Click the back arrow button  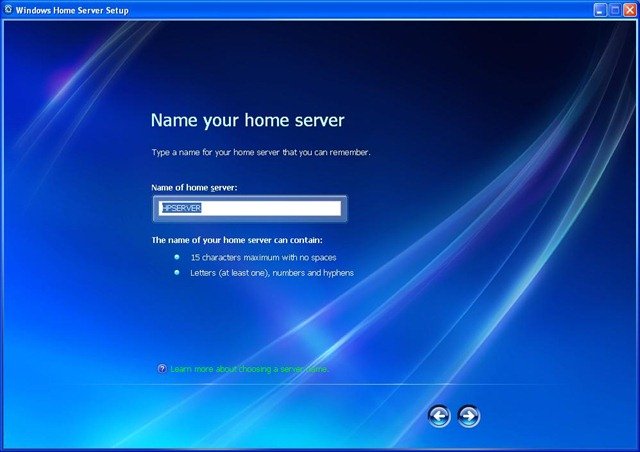[439, 416]
